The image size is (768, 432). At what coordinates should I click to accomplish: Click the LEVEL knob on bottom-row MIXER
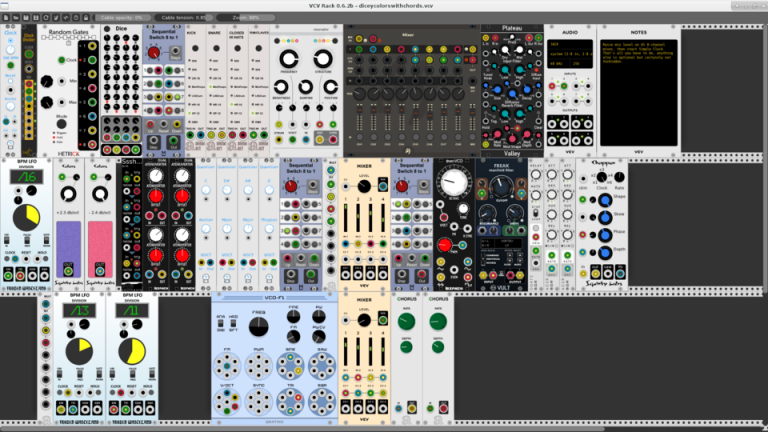[x=364, y=320]
